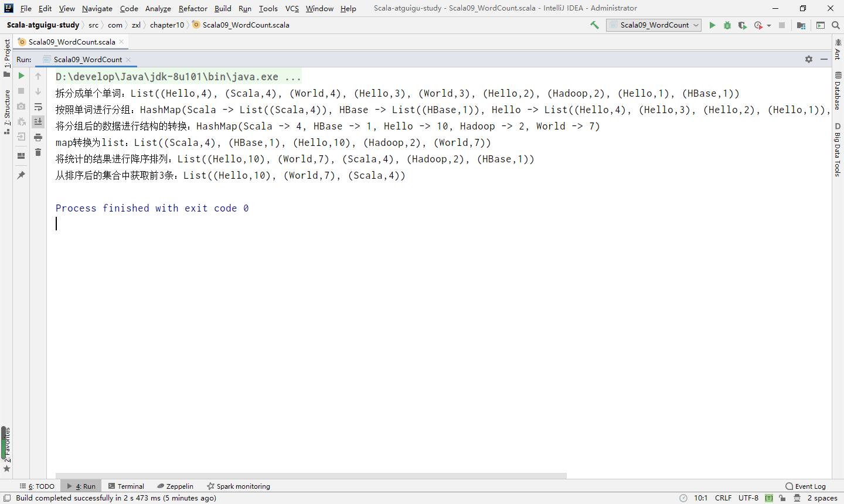Toggle Scroll to End of console

[38, 122]
